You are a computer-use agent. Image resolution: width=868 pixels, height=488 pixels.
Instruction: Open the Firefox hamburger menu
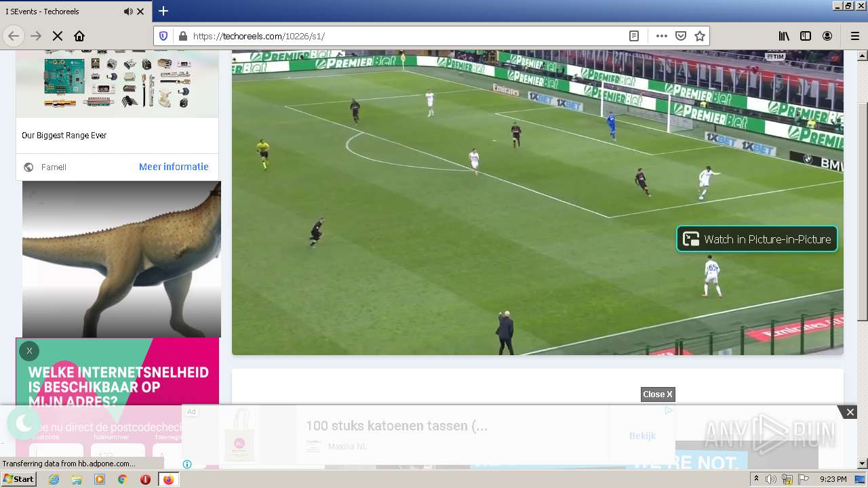pos(854,36)
